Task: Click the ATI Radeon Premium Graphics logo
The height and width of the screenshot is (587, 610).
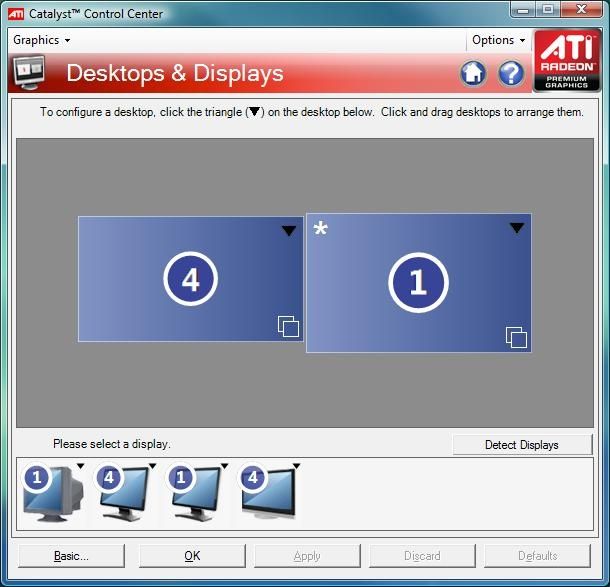Action: (566, 60)
